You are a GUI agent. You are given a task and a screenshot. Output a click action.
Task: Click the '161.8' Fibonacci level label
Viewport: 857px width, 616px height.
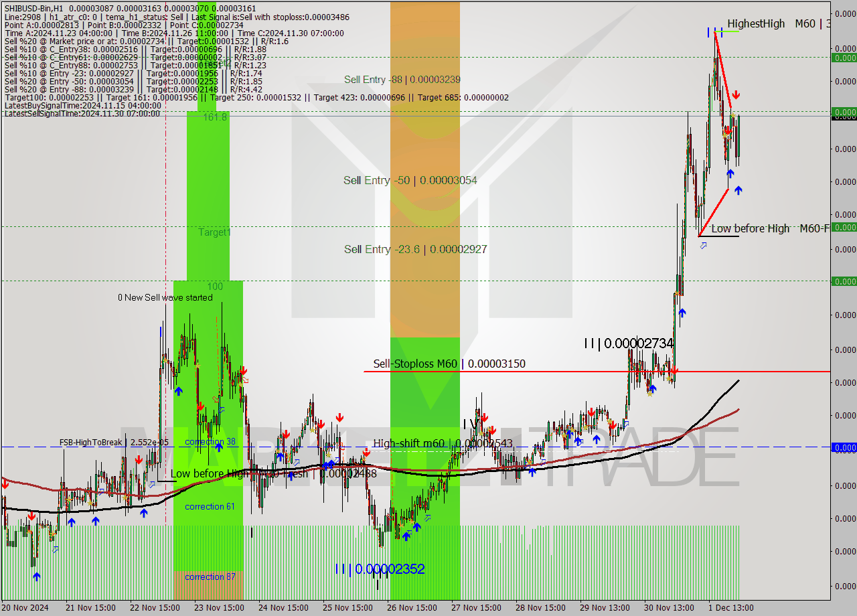(216, 117)
